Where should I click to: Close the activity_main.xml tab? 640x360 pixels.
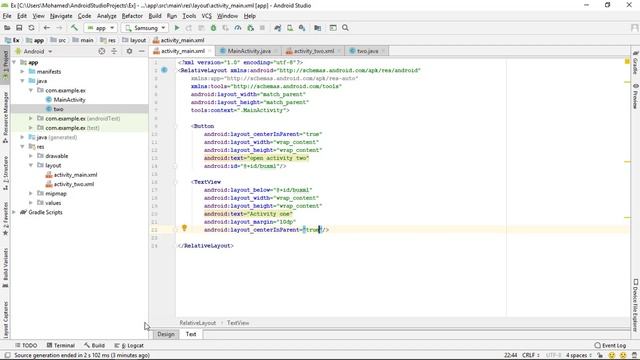(x=210, y=51)
